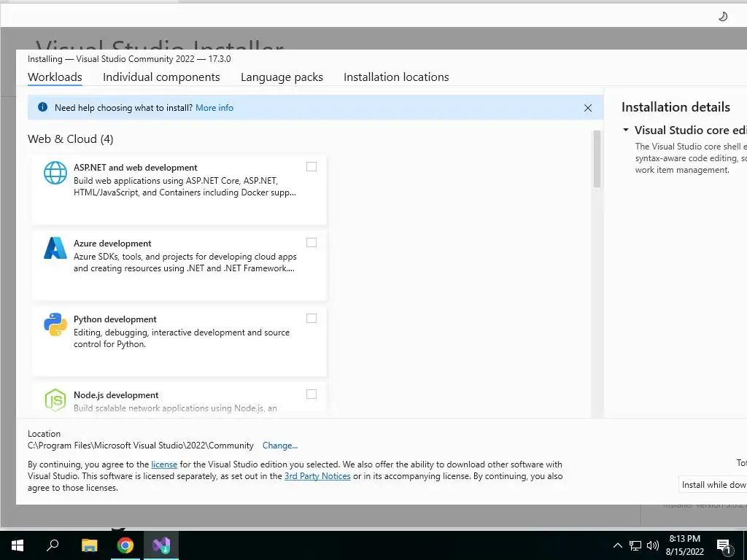Click Visual Studio Installer taskbar icon

[x=161, y=545]
